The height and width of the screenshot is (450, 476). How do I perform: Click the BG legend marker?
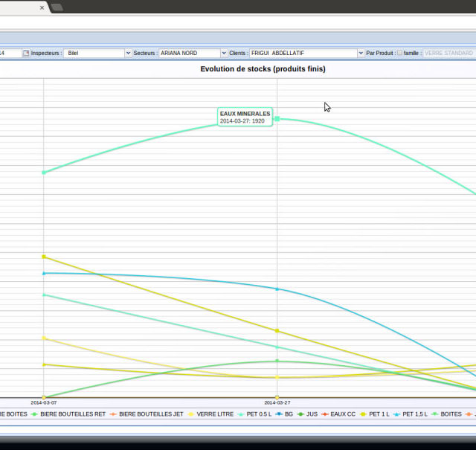[280, 414]
